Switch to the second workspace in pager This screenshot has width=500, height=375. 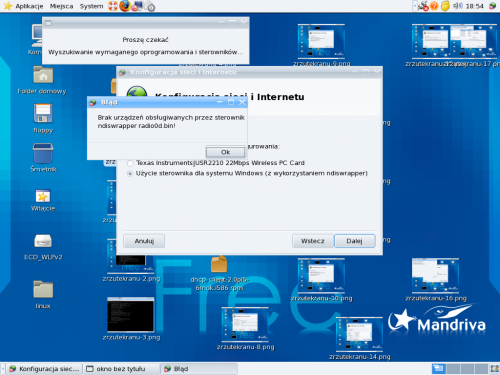point(453,369)
